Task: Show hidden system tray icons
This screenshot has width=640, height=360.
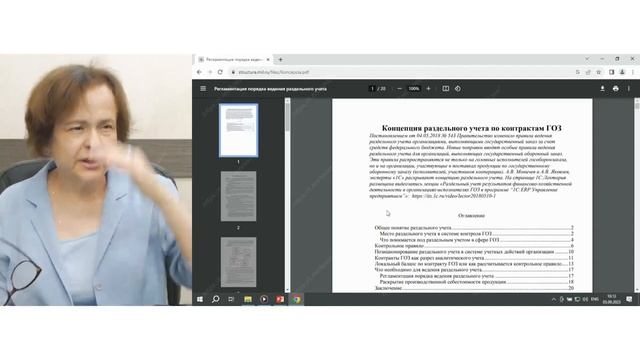Action: click(x=553, y=300)
